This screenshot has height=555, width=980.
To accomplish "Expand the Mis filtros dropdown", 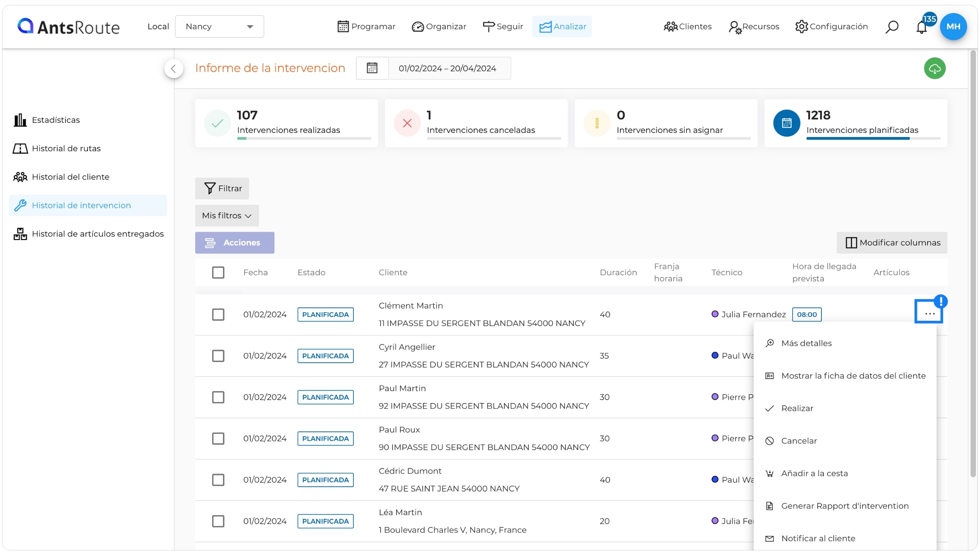I will (226, 215).
